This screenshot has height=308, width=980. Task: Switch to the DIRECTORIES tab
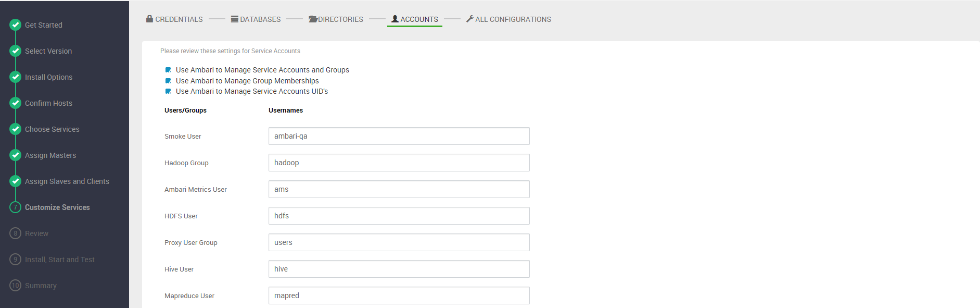click(x=336, y=19)
